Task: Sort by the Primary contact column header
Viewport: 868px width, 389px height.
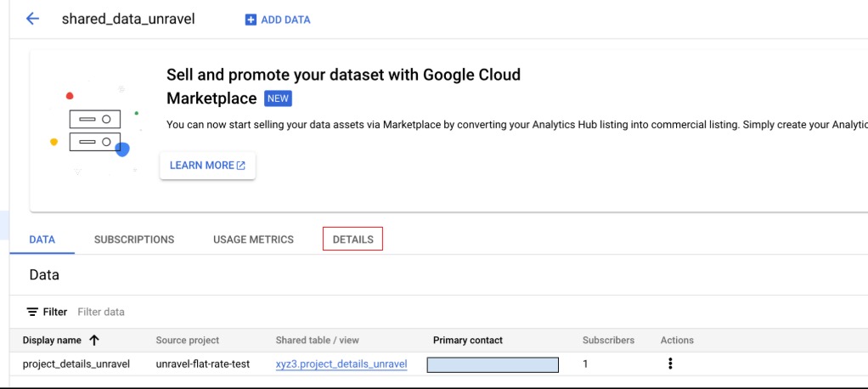Action: coord(467,341)
